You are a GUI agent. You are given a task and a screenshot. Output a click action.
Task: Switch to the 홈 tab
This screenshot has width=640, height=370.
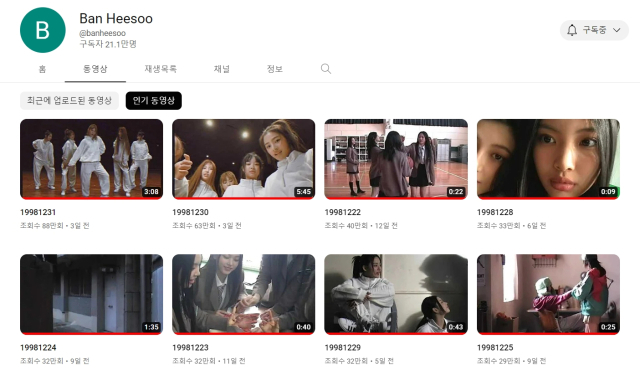tap(42, 69)
